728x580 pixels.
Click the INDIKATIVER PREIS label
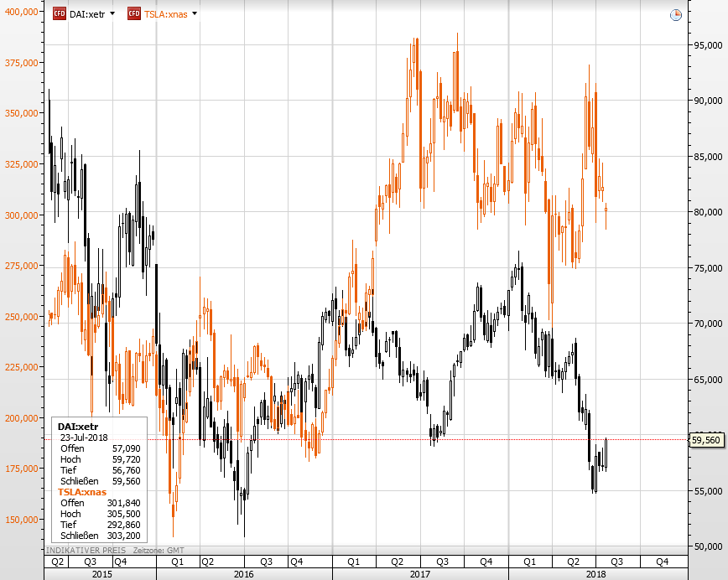(x=86, y=551)
